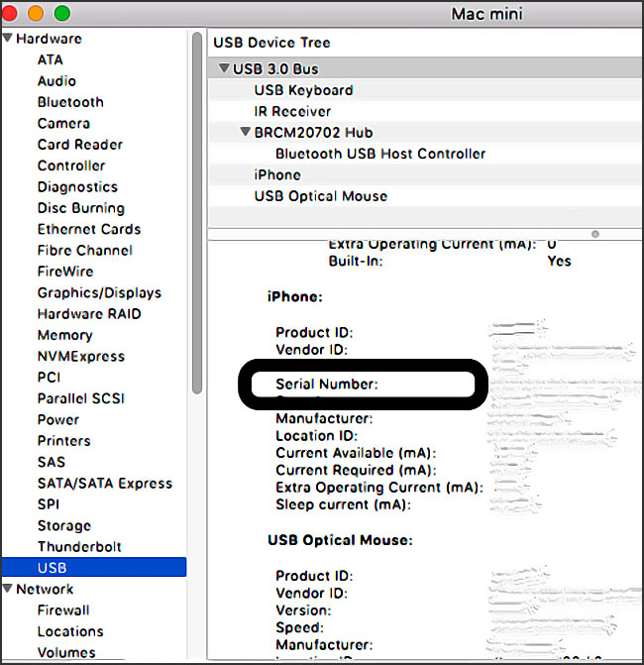
Task: Select Camera in the sidebar
Action: (63, 124)
